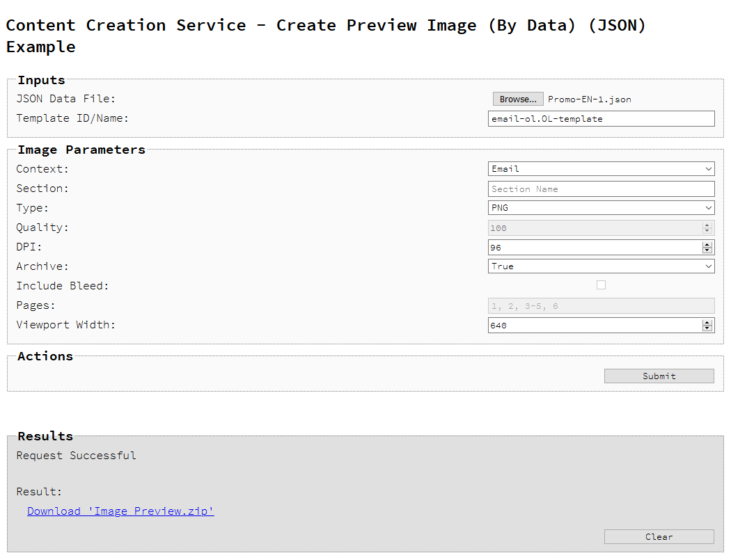Expand the Type dropdown showing PNG
This screenshot has width=731, height=560.
click(x=601, y=208)
